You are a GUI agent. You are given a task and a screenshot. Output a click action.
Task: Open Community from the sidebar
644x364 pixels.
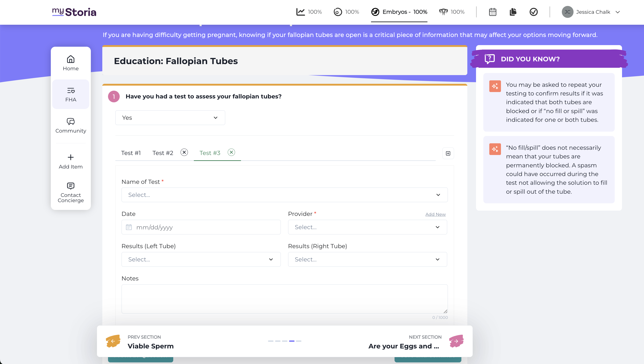(71, 125)
